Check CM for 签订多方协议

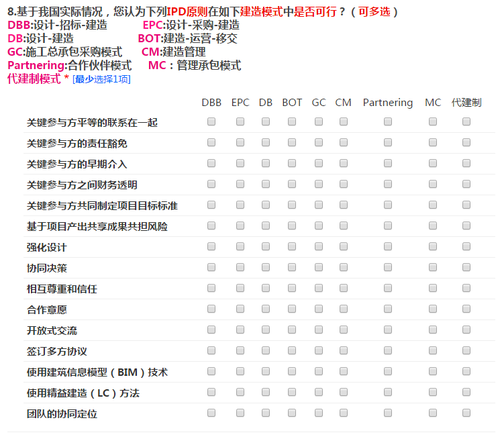tap(344, 351)
